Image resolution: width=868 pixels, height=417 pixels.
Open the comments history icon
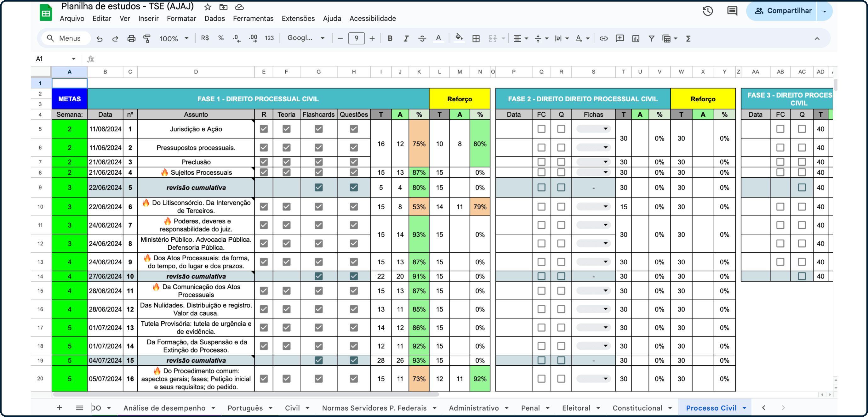(732, 11)
